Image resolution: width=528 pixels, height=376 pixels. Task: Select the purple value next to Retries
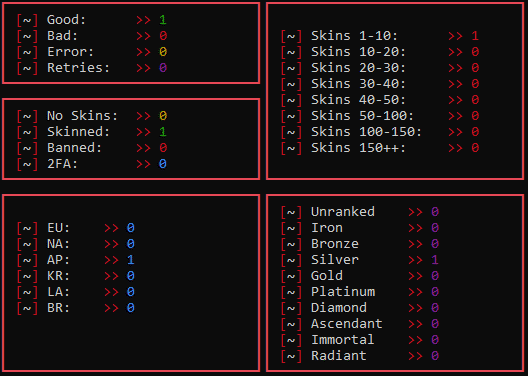click(163, 68)
